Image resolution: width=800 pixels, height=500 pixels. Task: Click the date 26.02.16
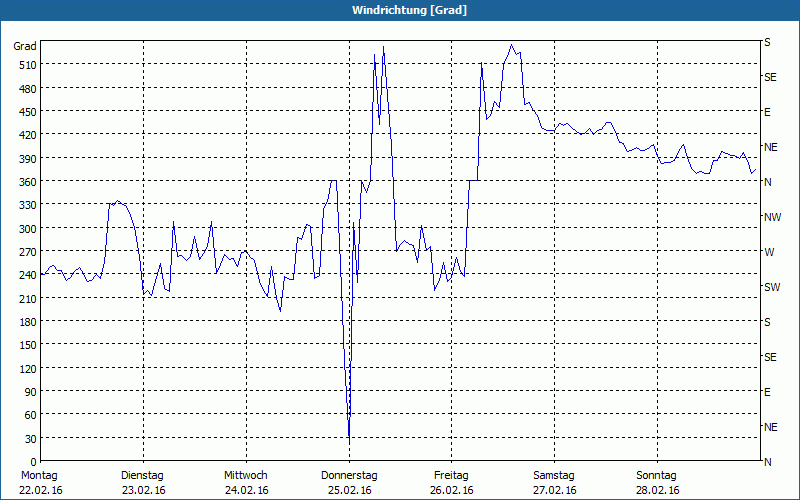(x=451, y=490)
